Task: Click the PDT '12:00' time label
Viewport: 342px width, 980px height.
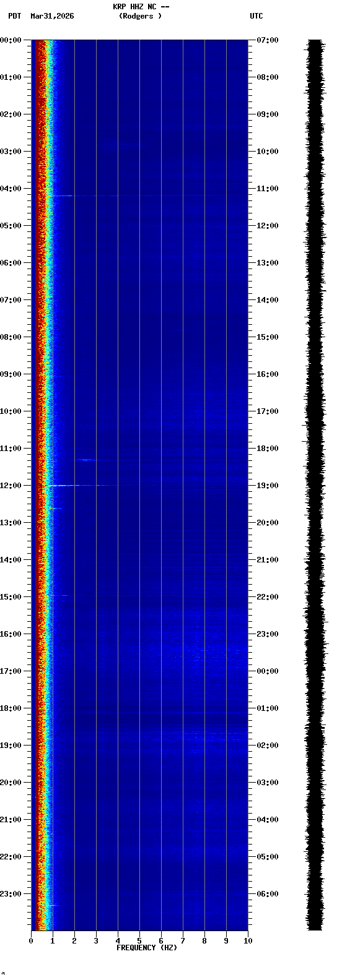Action: point(11,486)
